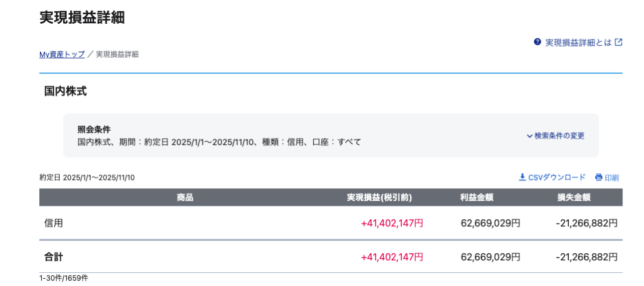This screenshot has width=644, height=286.
Task: Click the 実現損益(税引前) column header
Action: click(379, 197)
